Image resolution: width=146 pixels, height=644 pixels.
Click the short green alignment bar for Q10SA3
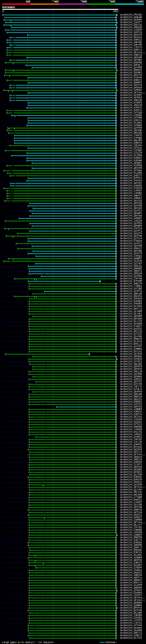[48, 354]
